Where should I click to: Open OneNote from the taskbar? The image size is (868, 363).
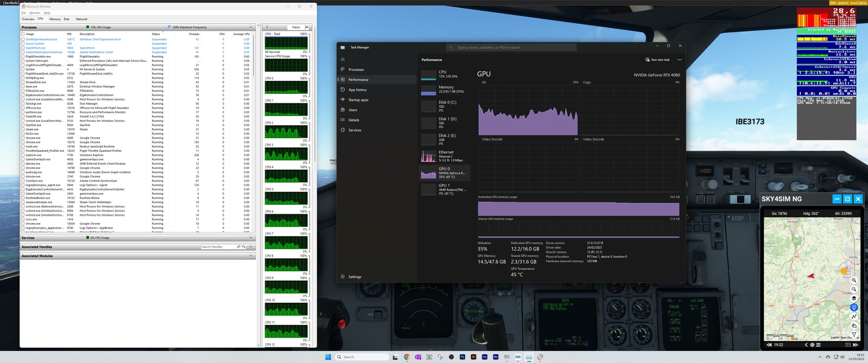point(418,357)
